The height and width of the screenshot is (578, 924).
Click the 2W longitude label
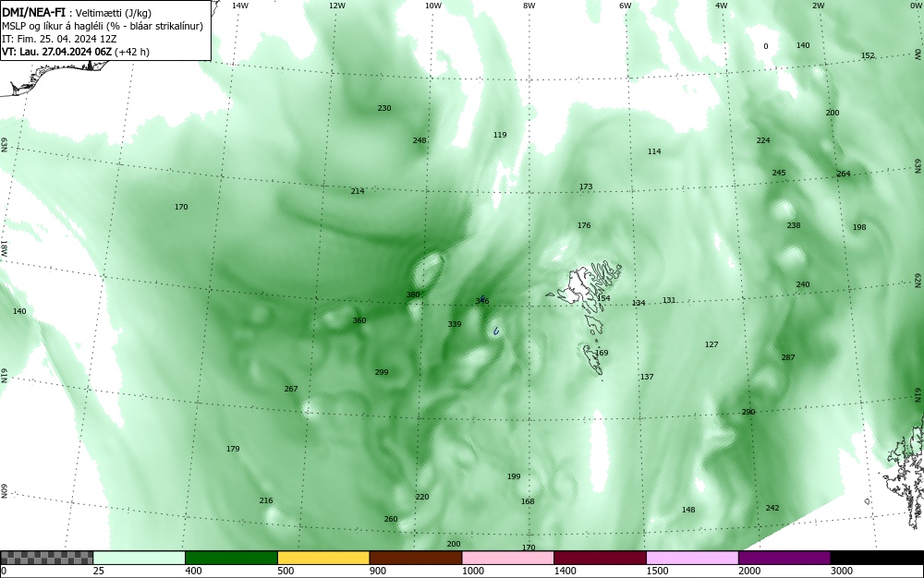pos(818,6)
